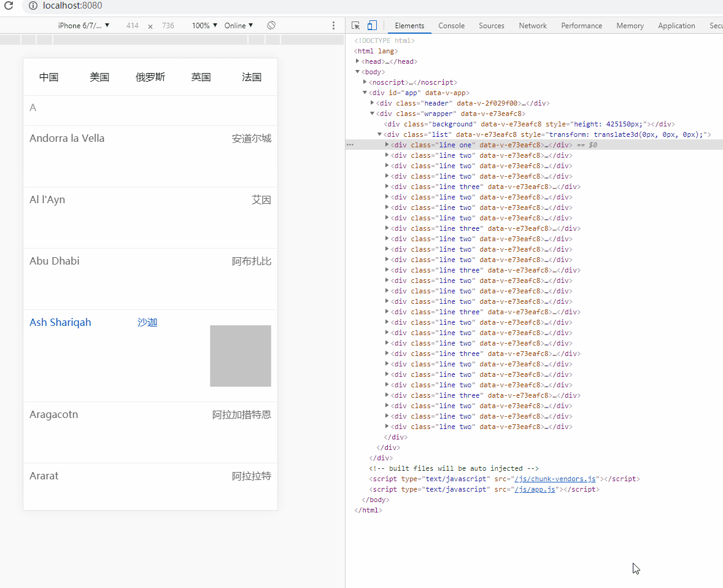
Task: Open the /js/chunk-vendors.js script link
Action: coord(557,479)
